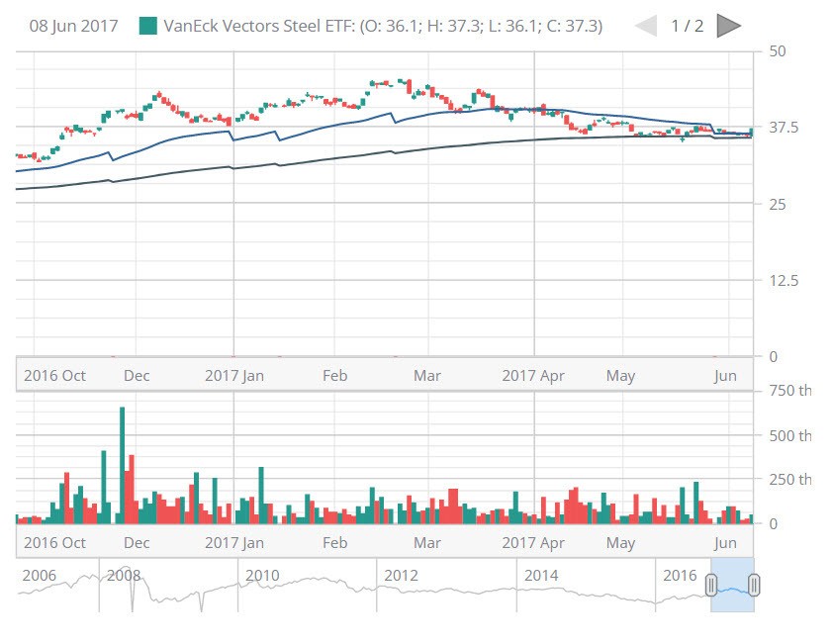Click the 2014 label in the navigator
Viewport: 832px width, 644px height.
tap(541, 576)
